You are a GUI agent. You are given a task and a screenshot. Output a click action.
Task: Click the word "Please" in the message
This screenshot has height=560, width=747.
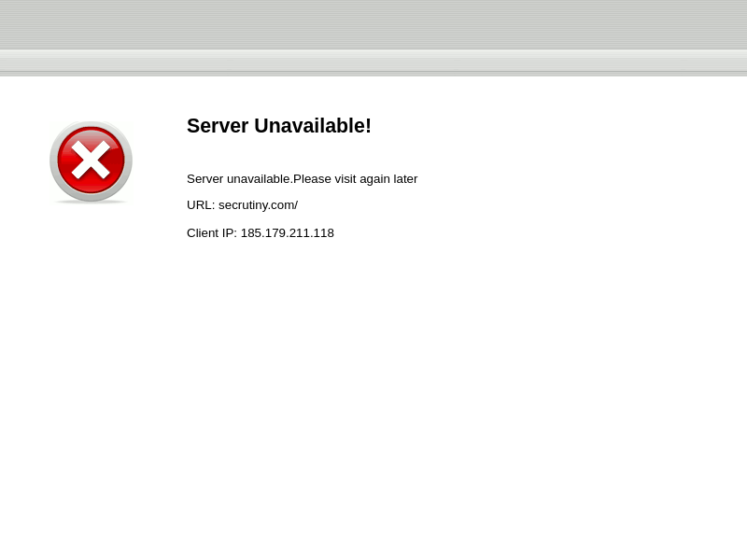point(313,179)
